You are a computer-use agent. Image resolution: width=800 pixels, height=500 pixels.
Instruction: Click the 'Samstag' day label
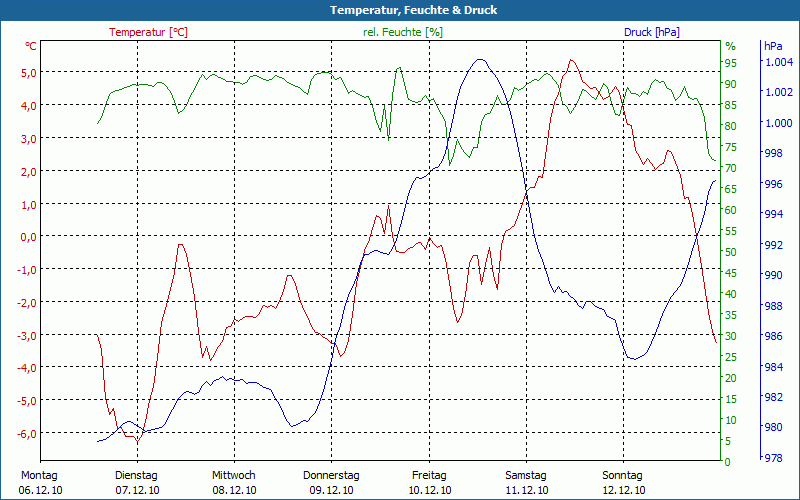tap(526, 475)
